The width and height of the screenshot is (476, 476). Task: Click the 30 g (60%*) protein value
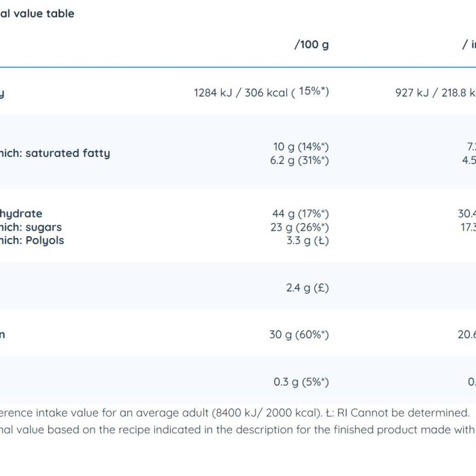(x=299, y=335)
